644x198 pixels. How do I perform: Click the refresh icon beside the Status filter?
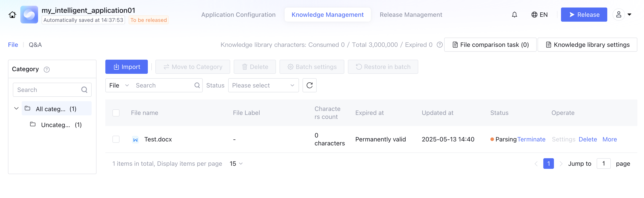(x=309, y=85)
